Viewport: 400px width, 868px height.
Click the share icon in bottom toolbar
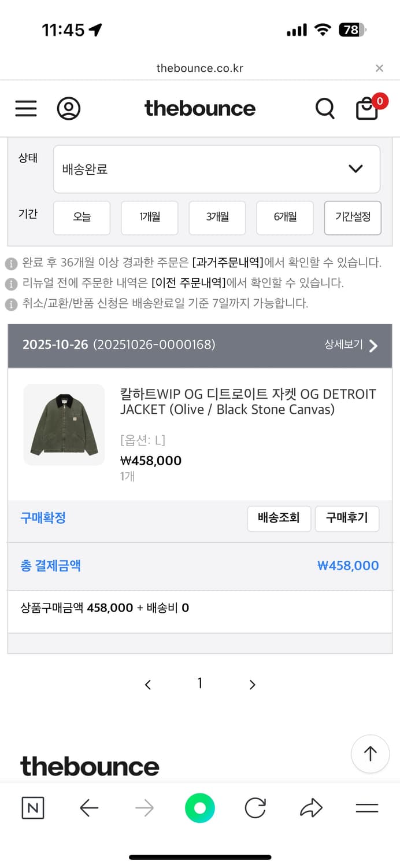point(311,808)
